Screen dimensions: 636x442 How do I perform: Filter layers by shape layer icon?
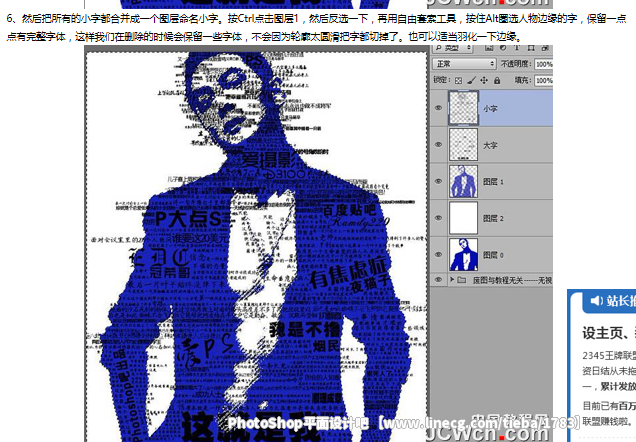click(x=531, y=48)
